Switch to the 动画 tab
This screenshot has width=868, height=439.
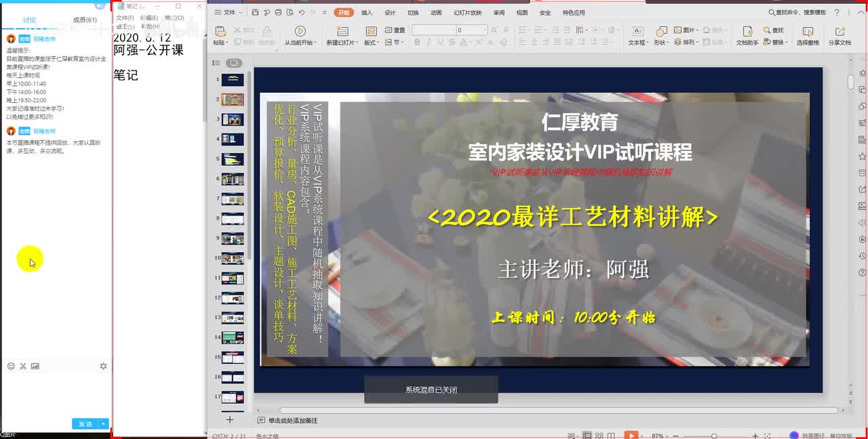436,12
